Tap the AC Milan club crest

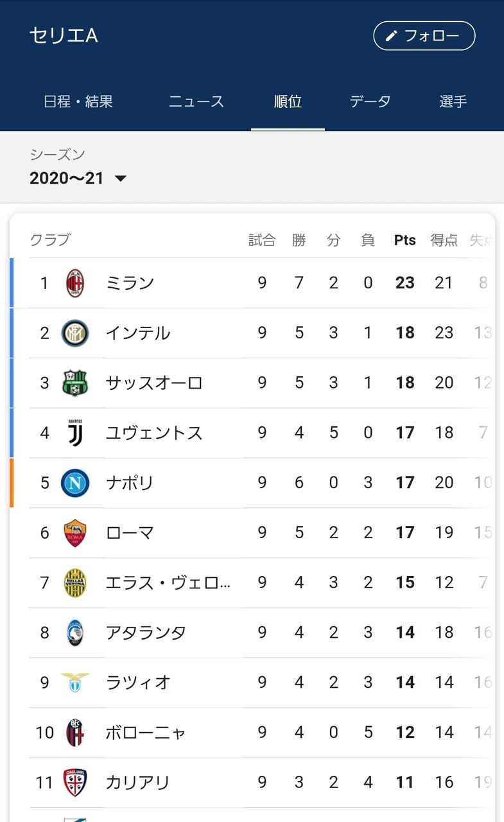75,283
